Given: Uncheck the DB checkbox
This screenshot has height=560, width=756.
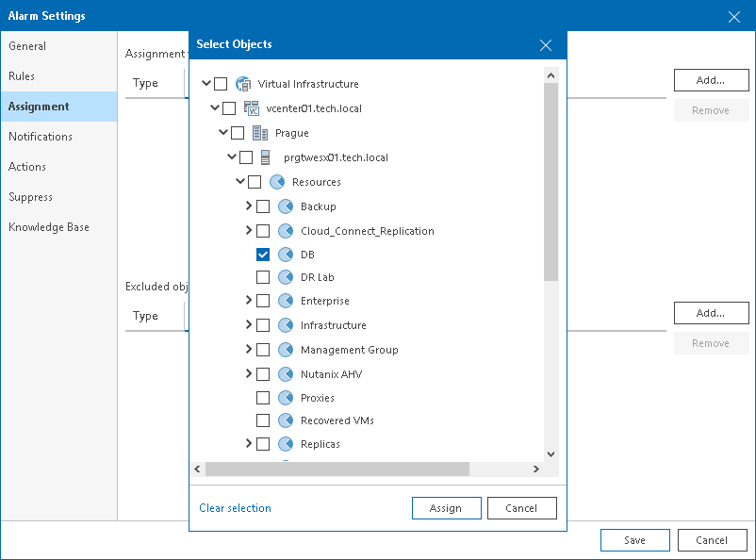Looking at the screenshot, I should click(263, 255).
